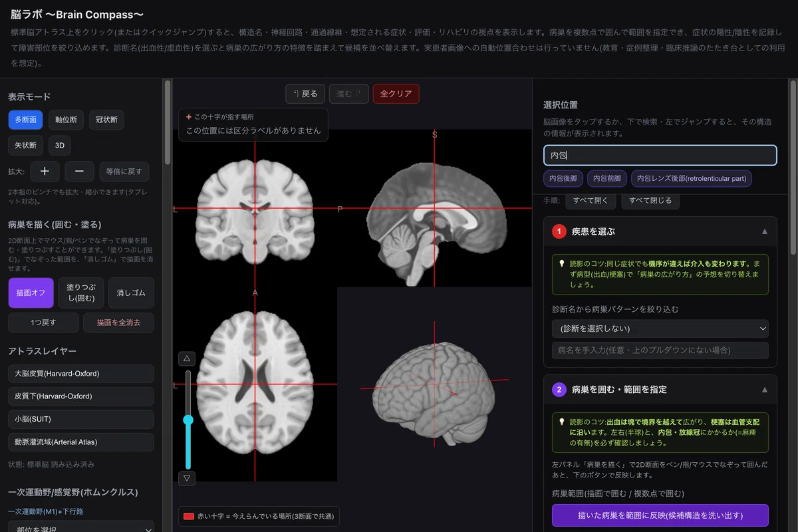Select the 塗りつぶし(囲む) tool
This screenshot has width=798, height=532.
click(x=81, y=293)
